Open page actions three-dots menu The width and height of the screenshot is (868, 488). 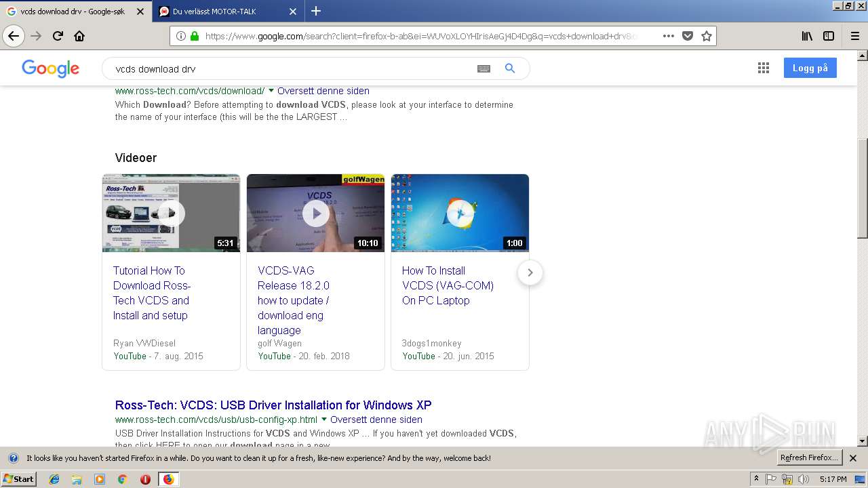tap(668, 36)
